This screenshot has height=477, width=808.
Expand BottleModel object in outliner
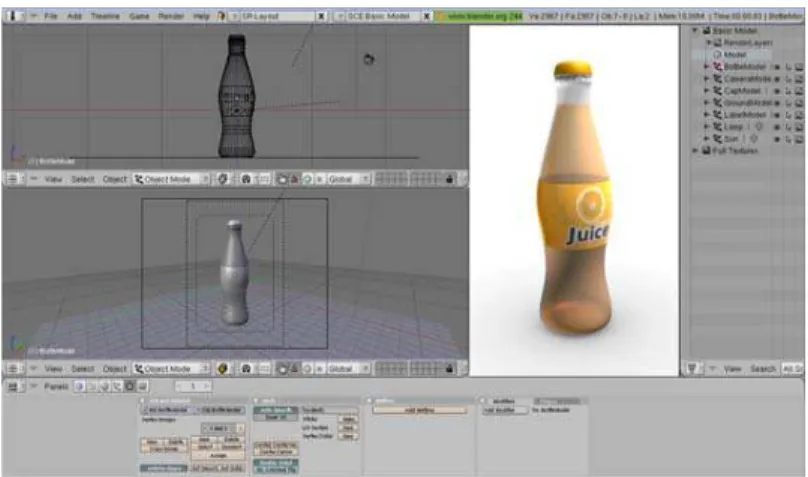[706, 66]
